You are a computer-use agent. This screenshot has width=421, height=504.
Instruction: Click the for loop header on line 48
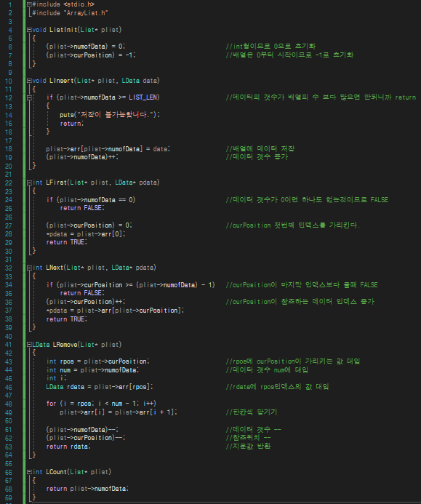(101, 404)
